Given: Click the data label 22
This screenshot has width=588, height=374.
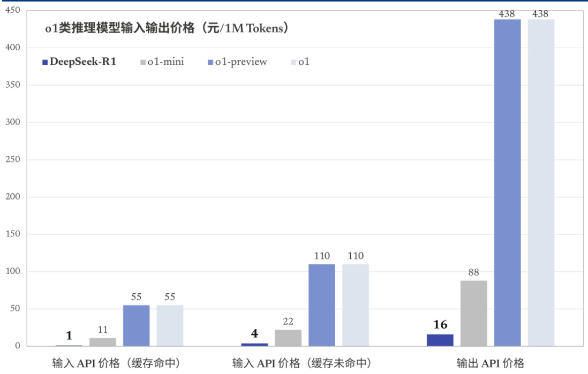Looking at the screenshot, I should 288,322.
